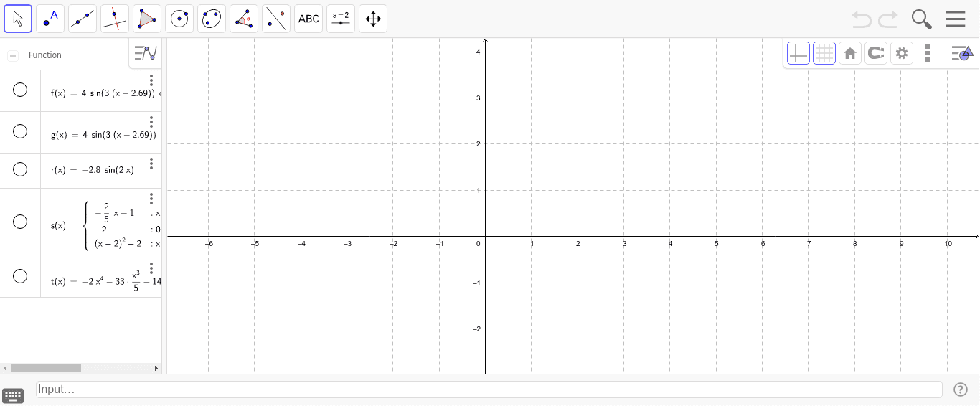Open the main hamburger menu
Viewport: 980px width, 406px height.
point(956,19)
